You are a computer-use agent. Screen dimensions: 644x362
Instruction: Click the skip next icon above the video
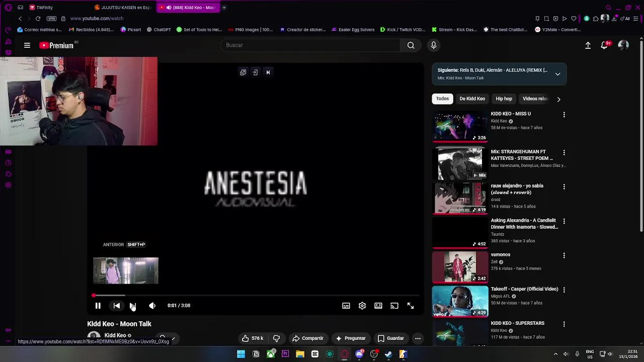268,72
